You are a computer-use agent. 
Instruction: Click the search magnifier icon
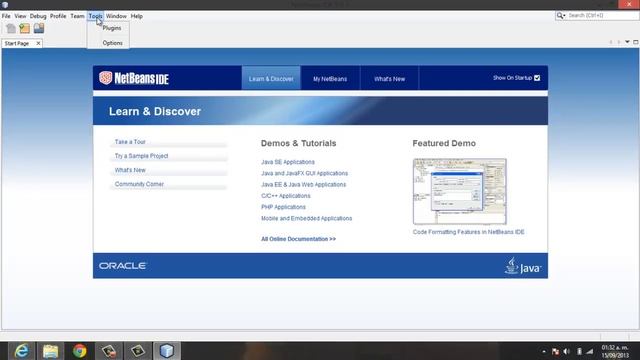(560, 16)
